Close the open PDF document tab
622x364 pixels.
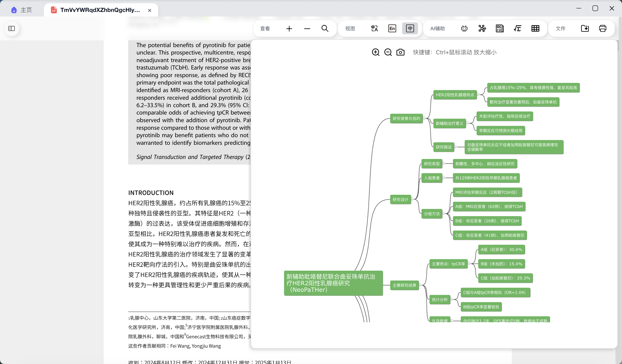coord(150,10)
